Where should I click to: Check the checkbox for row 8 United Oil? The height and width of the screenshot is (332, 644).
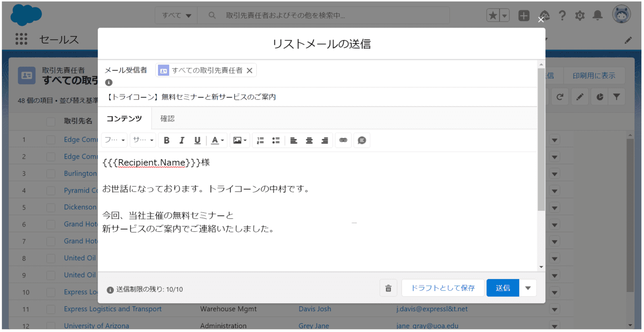coord(51,258)
